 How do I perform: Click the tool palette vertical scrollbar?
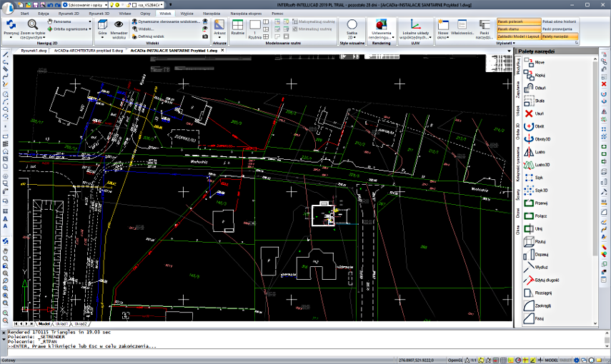[x=595, y=191]
